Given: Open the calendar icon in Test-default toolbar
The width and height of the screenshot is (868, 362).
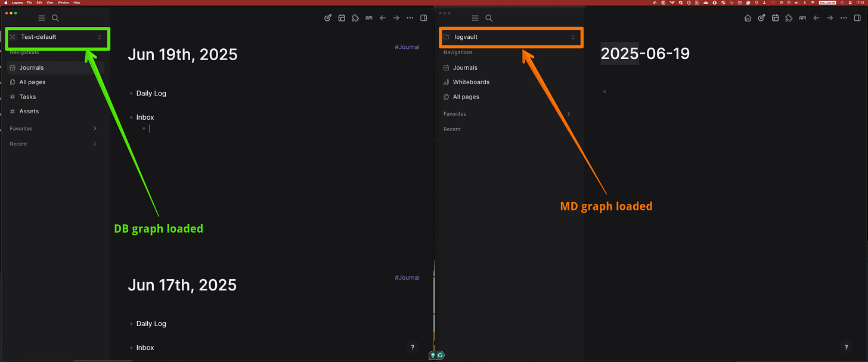Looking at the screenshot, I should click(342, 18).
